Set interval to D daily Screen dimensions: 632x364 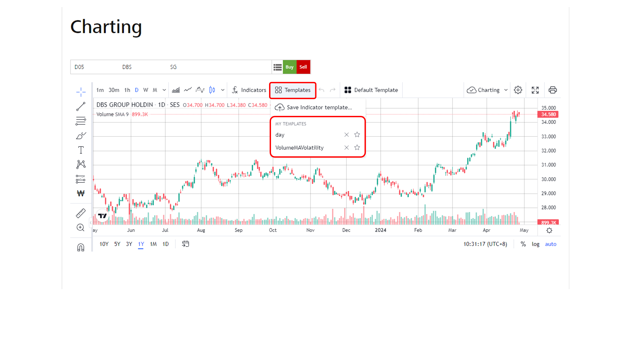[137, 90]
